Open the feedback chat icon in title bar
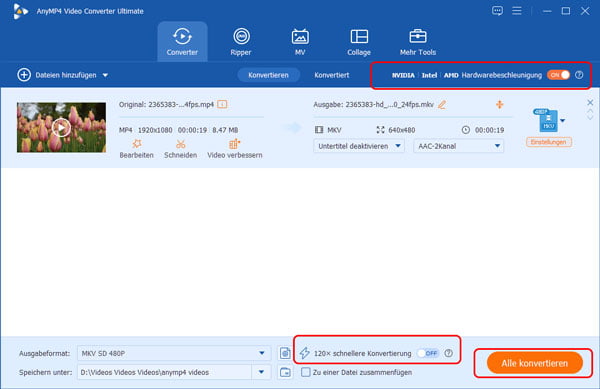Viewport: 600px width, 389px height. [x=497, y=11]
